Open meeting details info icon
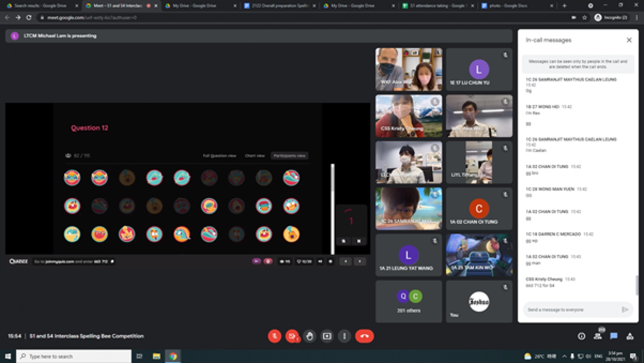Screen dimensions: 644x363 582,336
